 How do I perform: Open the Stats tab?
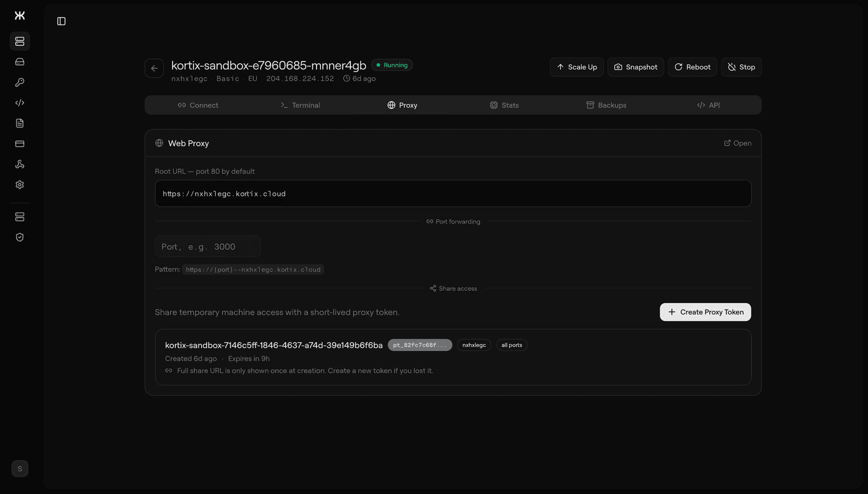tap(504, 105)
